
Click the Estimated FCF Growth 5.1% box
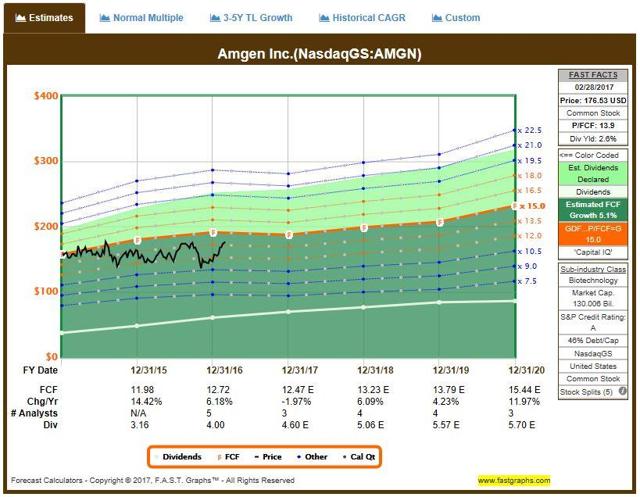[593, 210]
